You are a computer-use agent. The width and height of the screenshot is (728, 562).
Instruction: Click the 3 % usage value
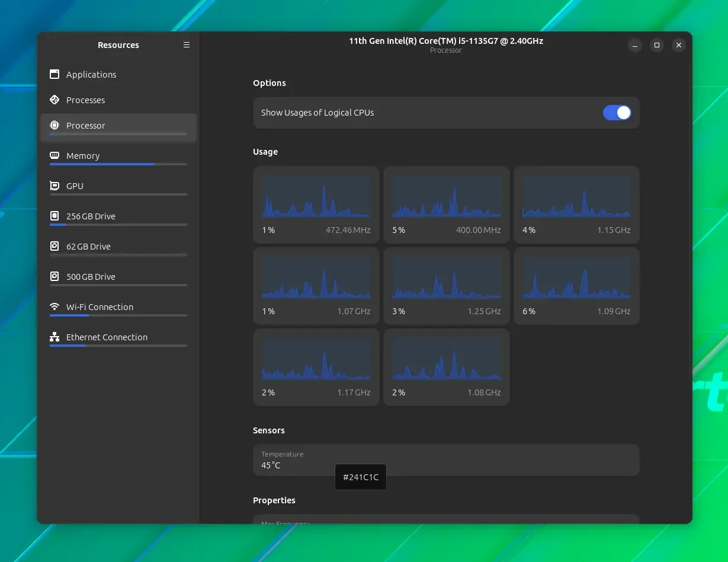[x=399, y=311]
